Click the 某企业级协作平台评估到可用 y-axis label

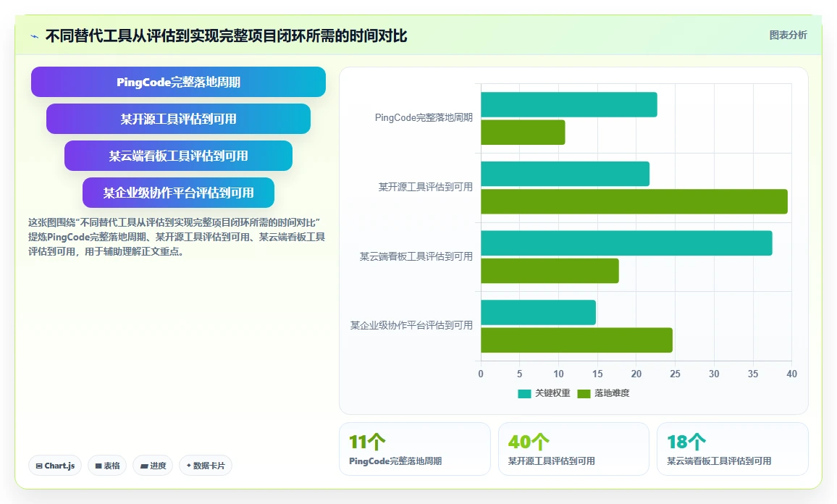pos(411,325)
